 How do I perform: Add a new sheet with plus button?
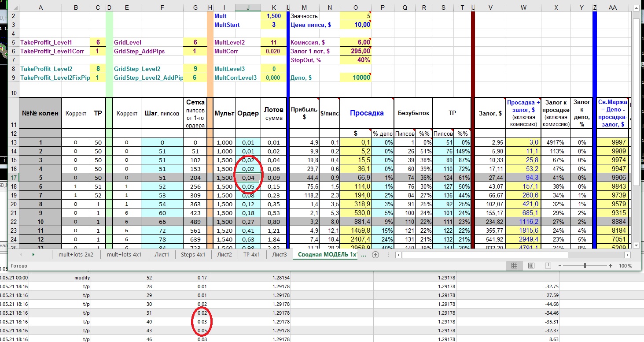(x=375, y=255)
